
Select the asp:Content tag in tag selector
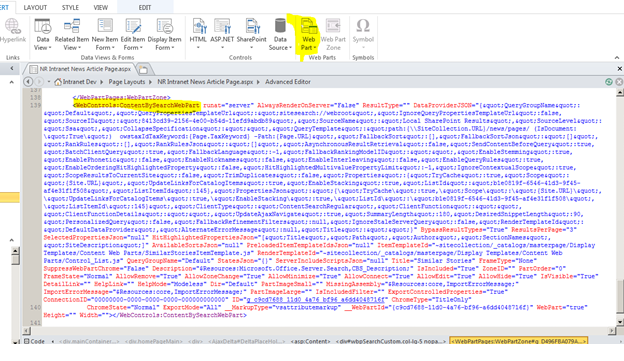tap(310, 341)
